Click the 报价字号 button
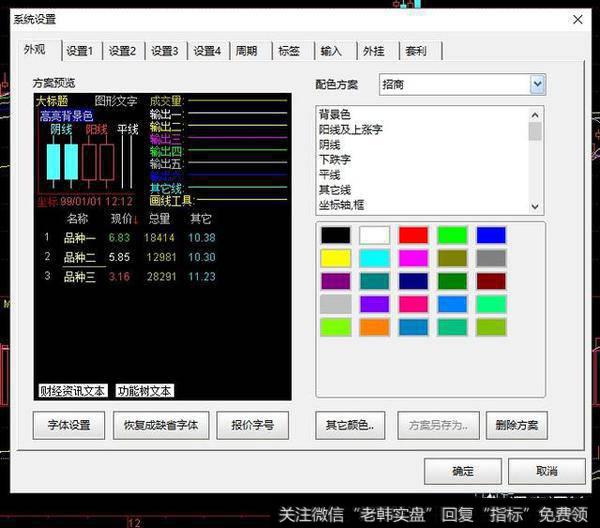Screen dimensions: 600x528 pyautogui.click(x=253, y=425)
